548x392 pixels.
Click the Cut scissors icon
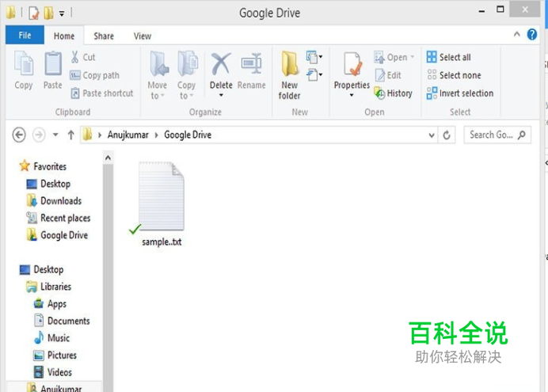click(74, 57)
